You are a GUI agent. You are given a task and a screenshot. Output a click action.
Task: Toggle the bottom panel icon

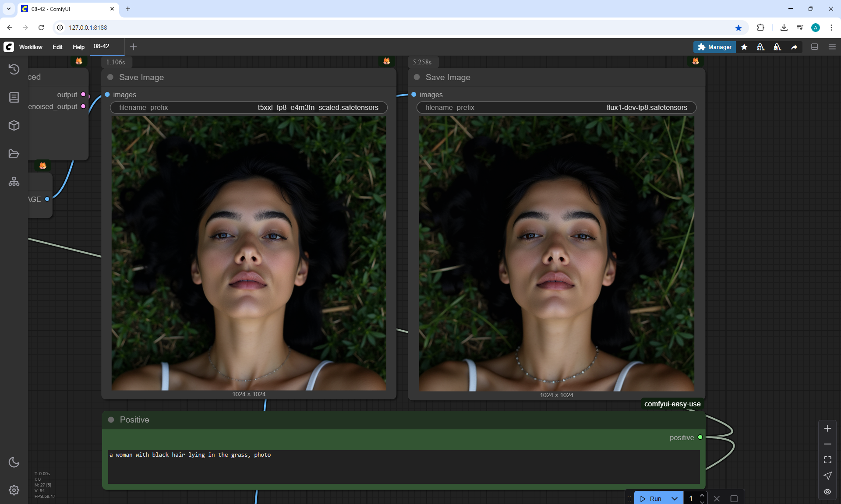(x=814, y=47)
